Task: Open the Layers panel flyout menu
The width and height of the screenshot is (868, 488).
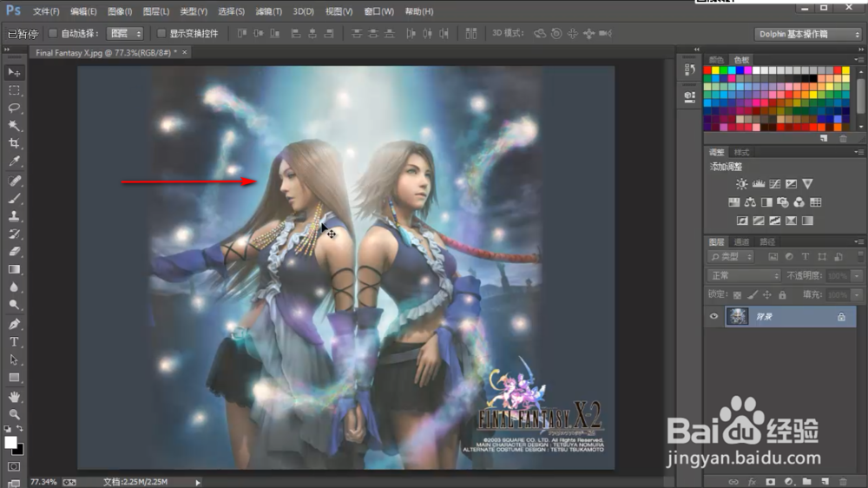Action: point(858,241)
